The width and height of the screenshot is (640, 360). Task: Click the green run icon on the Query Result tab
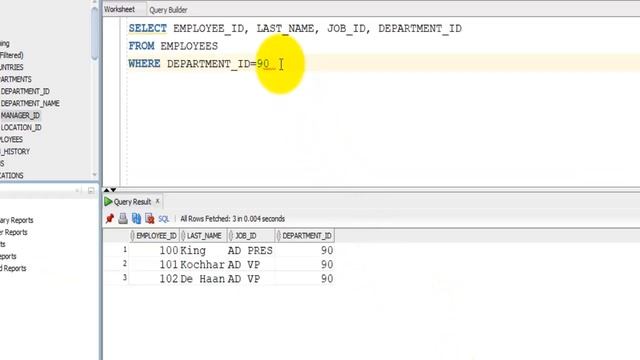[108, 202]
